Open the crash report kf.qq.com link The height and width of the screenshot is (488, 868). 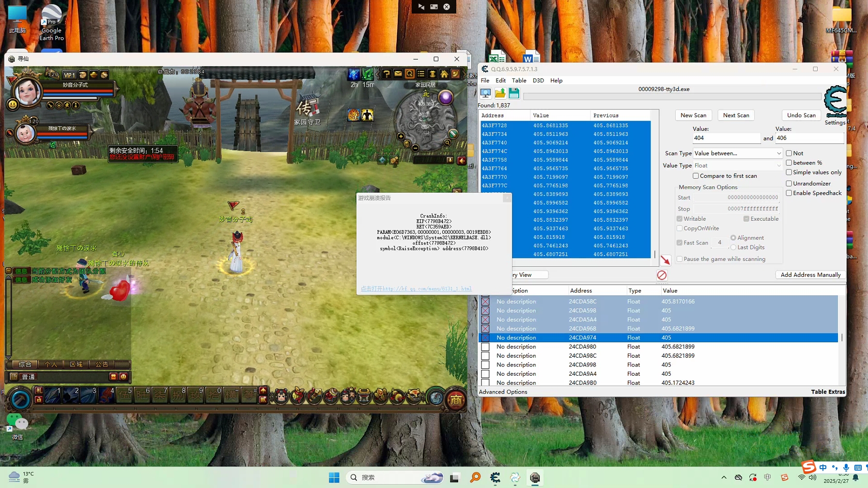(416, 289)
